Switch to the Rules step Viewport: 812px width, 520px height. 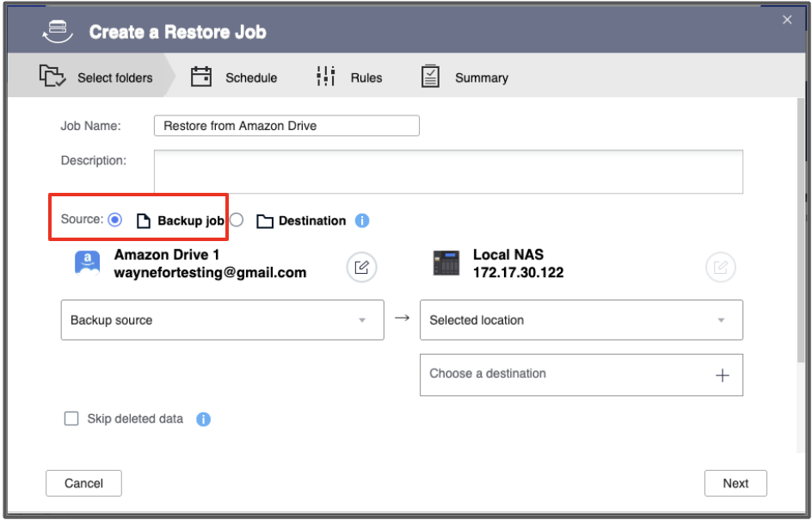349,77
